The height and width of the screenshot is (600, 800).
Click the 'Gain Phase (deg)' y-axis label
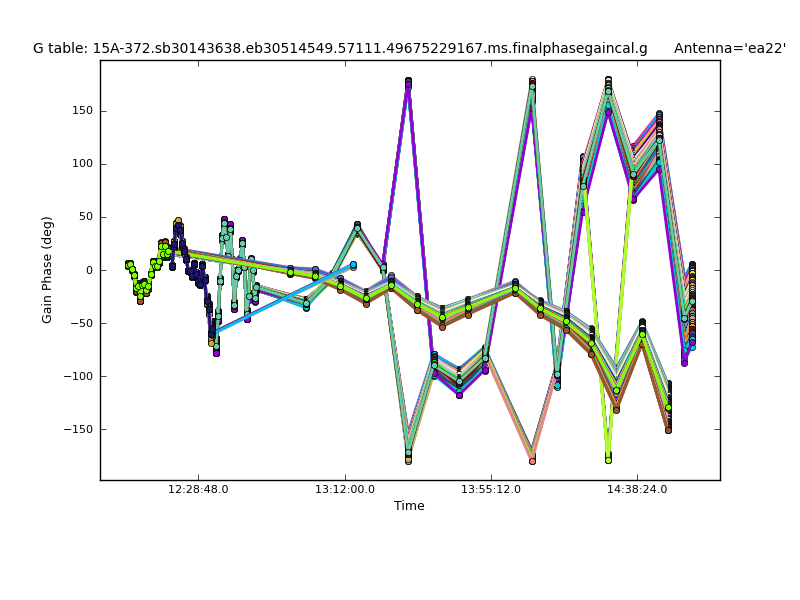[x=47, y=270]
